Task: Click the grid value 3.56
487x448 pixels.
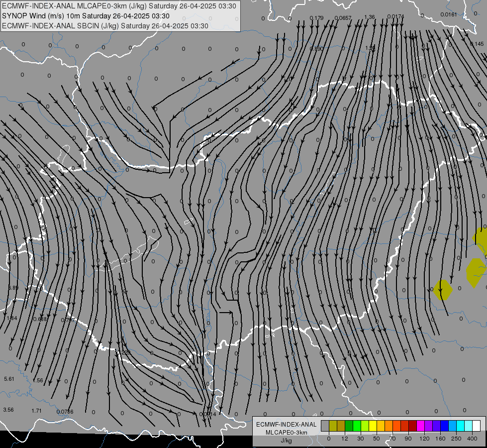Action: (8, 410)
